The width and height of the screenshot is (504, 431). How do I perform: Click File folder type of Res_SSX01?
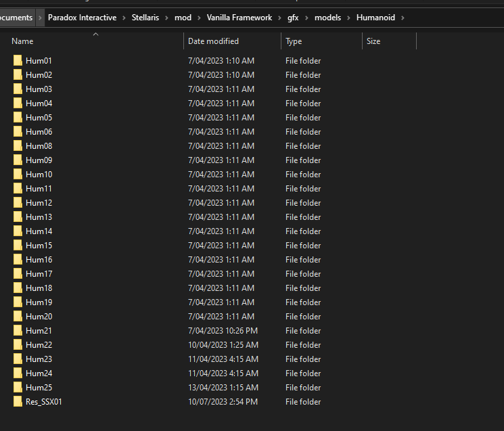pyautogui.click(x=303, y=401)
